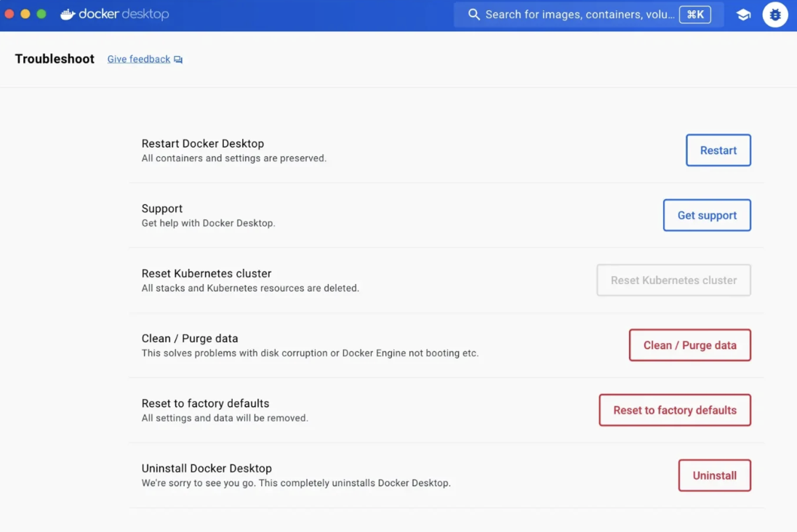Minimize the window with the yellow button
The width and height of the screenshot is (797, 532).
point(25,15)
